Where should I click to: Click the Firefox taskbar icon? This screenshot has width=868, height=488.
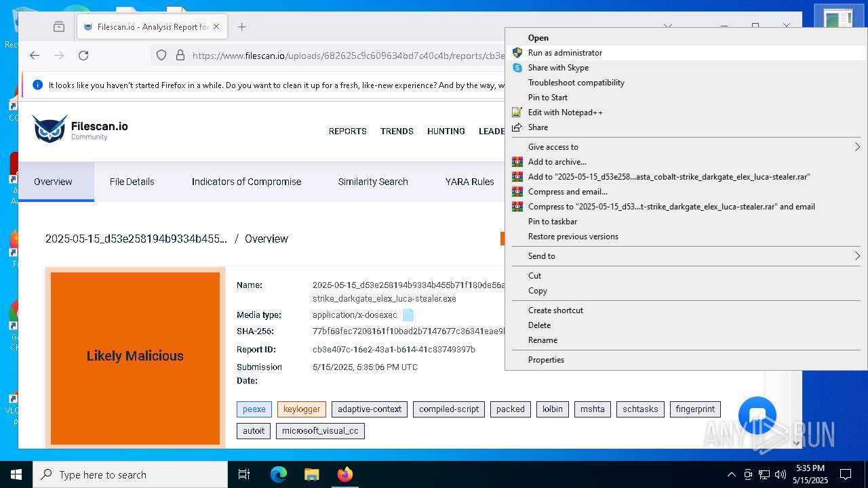(344, 474)
